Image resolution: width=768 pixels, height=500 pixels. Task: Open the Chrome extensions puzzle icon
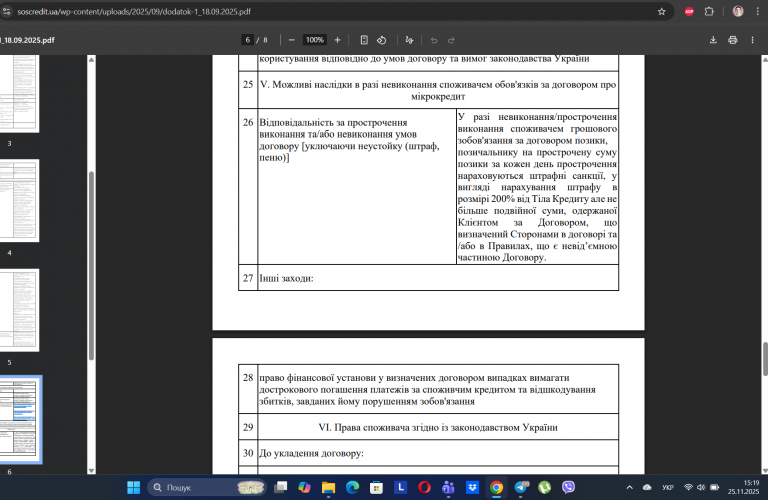709,11
